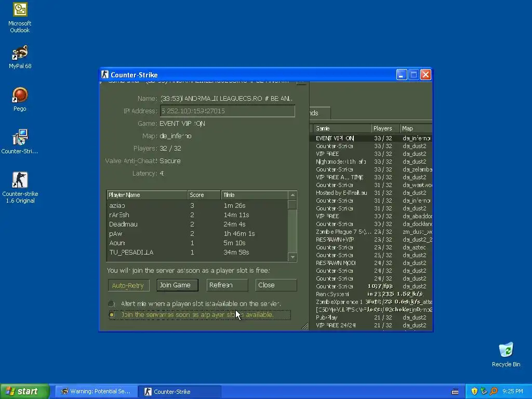
Task: Sort the server list by Map column
Action: click(416, 129)
